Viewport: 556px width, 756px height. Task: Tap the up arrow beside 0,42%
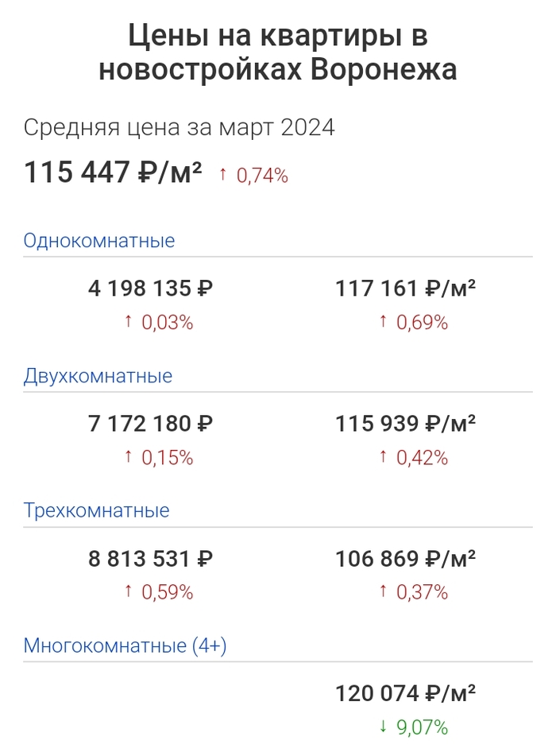pos(382,457)
